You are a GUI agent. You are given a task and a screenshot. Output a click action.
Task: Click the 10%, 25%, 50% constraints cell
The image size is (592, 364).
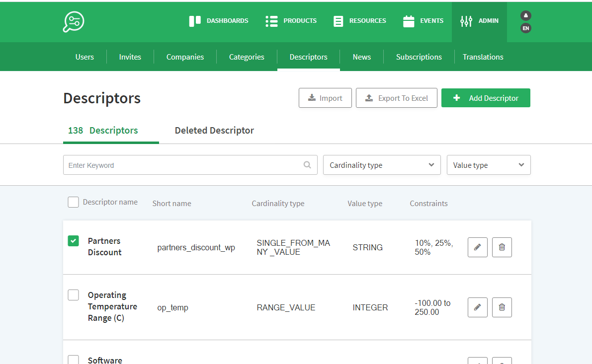(433, 247)
